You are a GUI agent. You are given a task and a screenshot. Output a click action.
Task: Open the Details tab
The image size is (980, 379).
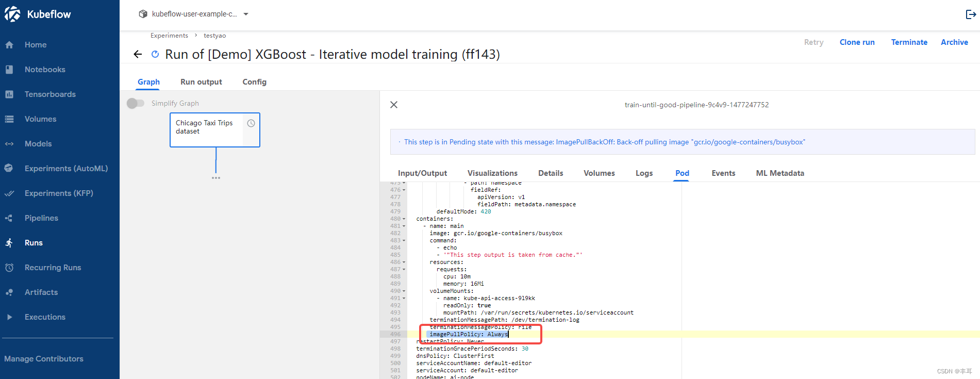tap(551, 173)
